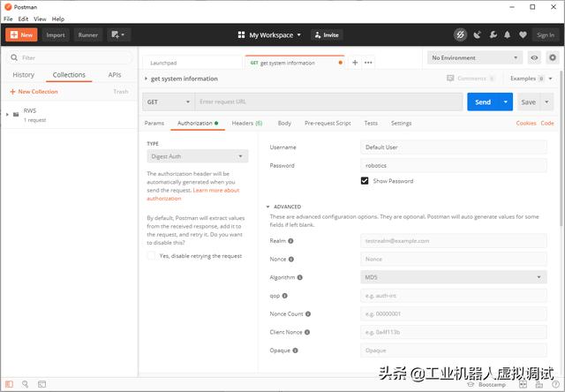Open the new window/tab icon dropdown
The width and height of the screenshot is (565, 392).
(x=118, y=35)
